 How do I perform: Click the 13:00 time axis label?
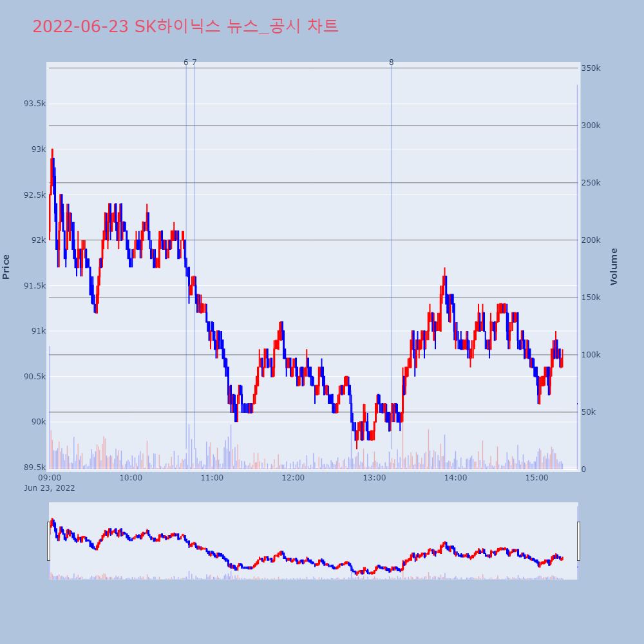pyautogui.click(x=375, y=478)
